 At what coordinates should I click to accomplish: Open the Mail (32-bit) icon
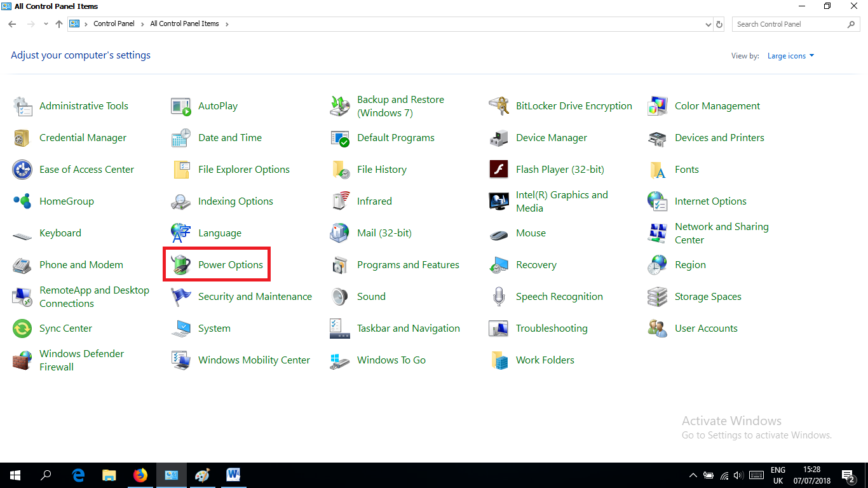point(340,233)
